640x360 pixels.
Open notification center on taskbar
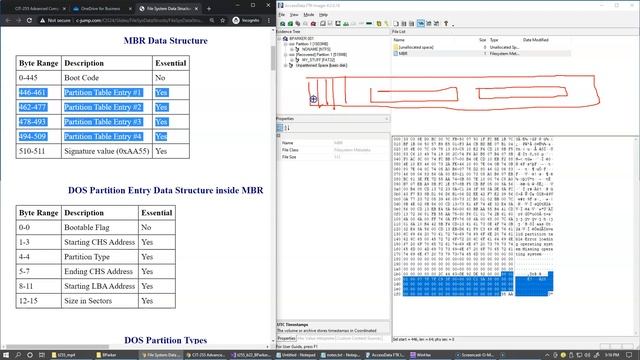(x=629, y=355)
